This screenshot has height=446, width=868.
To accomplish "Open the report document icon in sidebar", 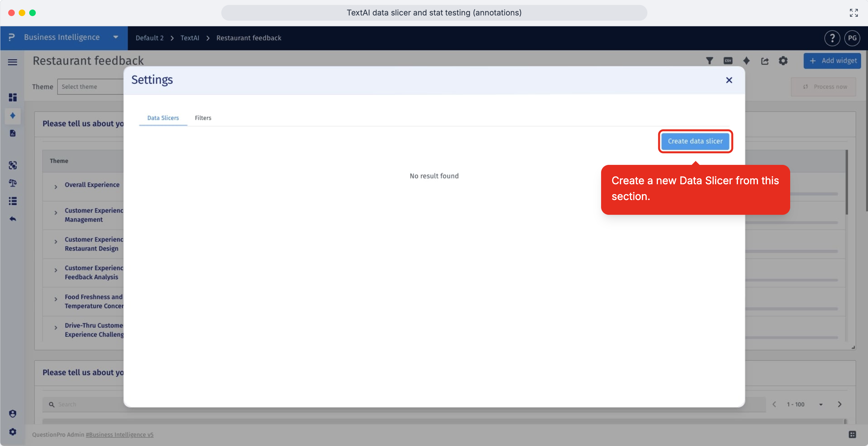I will [x=12, y=133].
